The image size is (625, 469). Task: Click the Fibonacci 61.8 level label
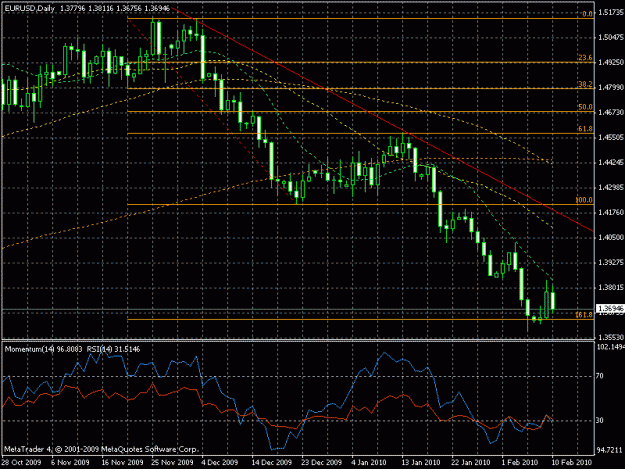pos(585,129)
